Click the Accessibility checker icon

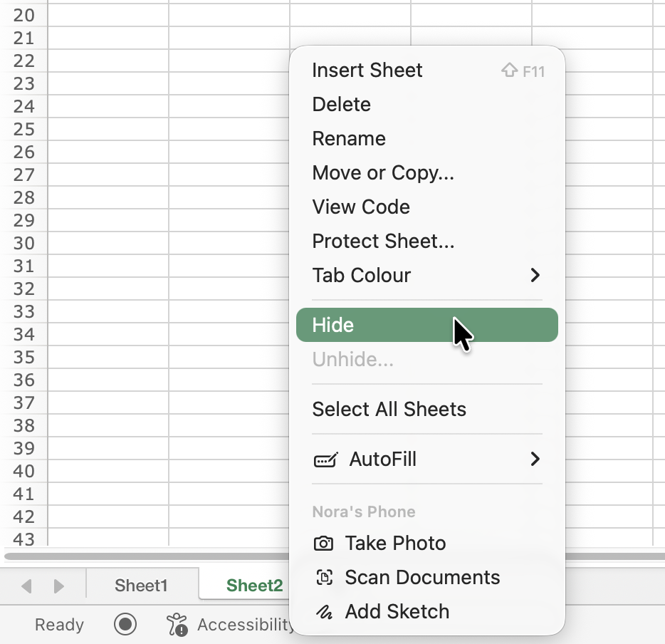coord(177,625)
